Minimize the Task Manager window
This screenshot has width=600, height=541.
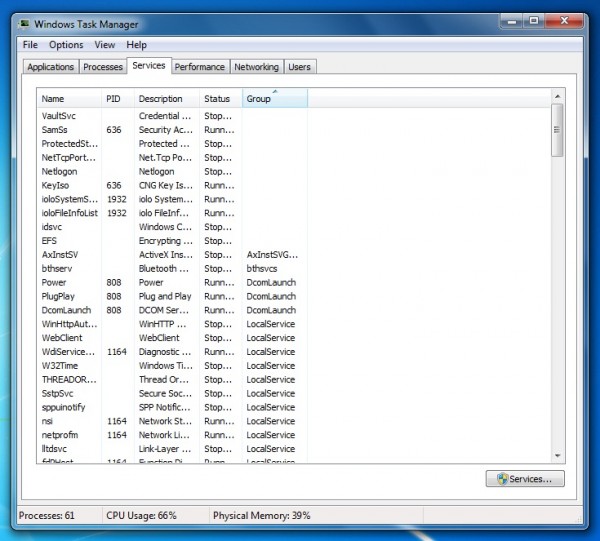coord(512,21)
